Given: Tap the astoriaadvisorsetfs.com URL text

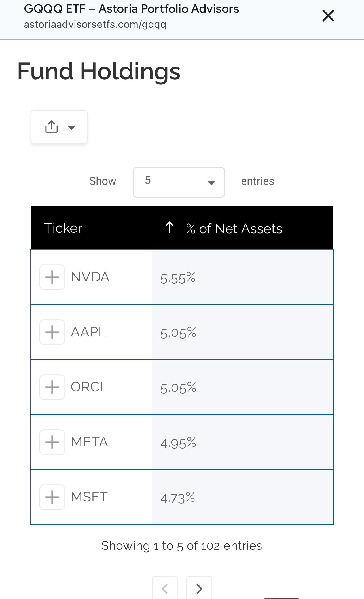Looking at the screenshot, I should pos(95,25).
